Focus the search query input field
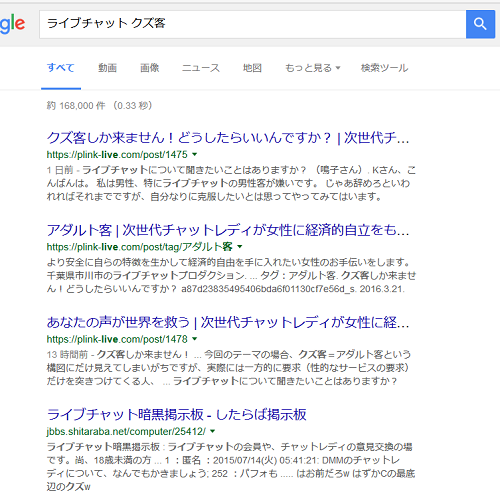 (x=252, y=24)
